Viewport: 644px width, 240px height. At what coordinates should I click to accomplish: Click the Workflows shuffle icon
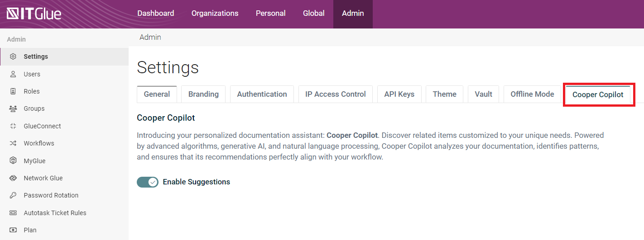pyautogui.click(x=13, y=143)
